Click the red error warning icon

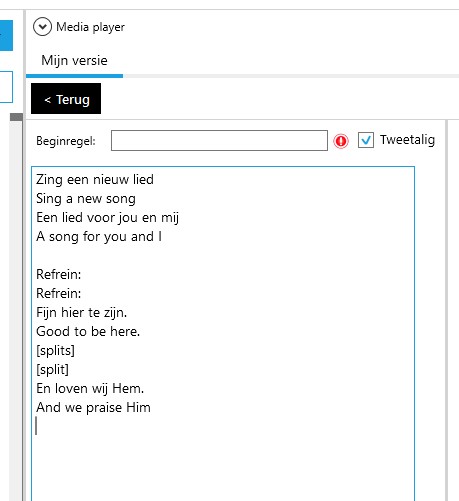[x=341, y=141]
